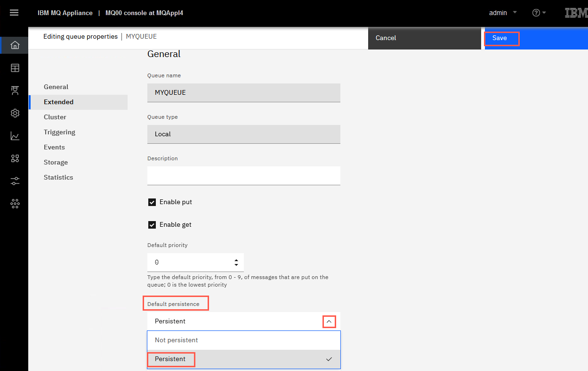This screenshot has width=588, height=371.
Task: Click the Save button
Action: point(536,38)
